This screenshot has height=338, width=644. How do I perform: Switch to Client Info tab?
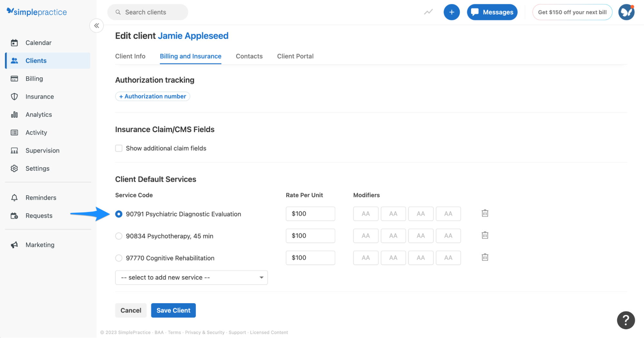pyautogui.click(x=130, y=56)
